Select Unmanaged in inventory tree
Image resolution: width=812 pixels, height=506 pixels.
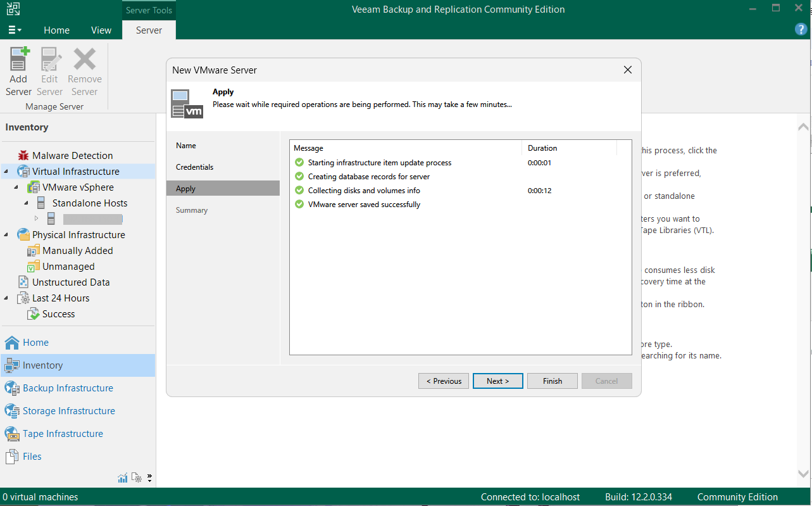coord(68,266)
